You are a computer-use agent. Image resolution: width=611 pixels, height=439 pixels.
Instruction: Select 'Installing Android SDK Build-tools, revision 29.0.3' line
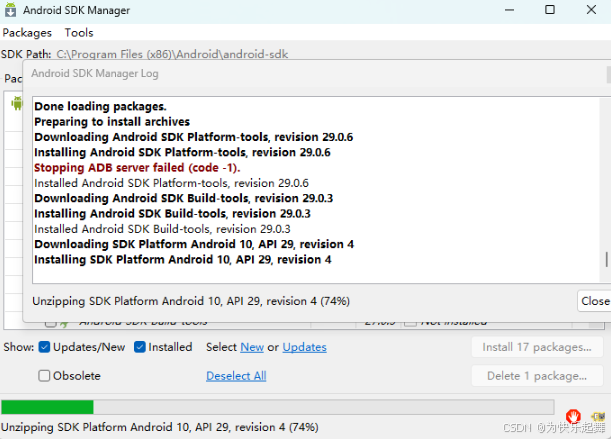point(172,213)
